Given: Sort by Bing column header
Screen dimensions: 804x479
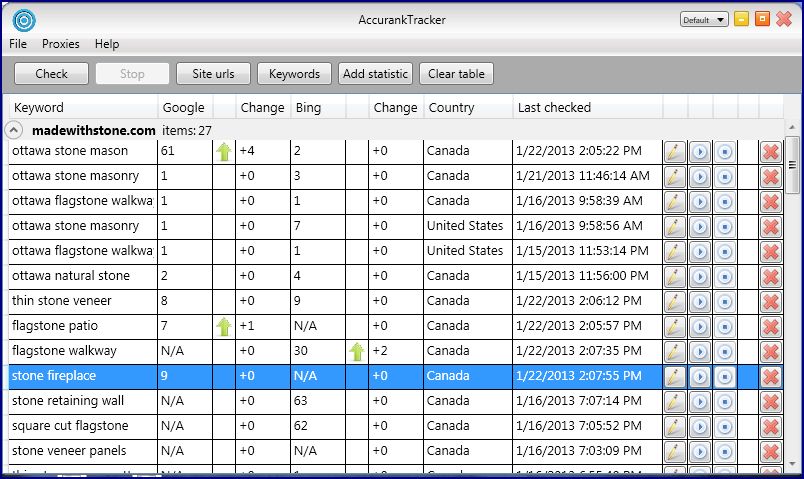Looking at the screenshot, I should point(318,108).
